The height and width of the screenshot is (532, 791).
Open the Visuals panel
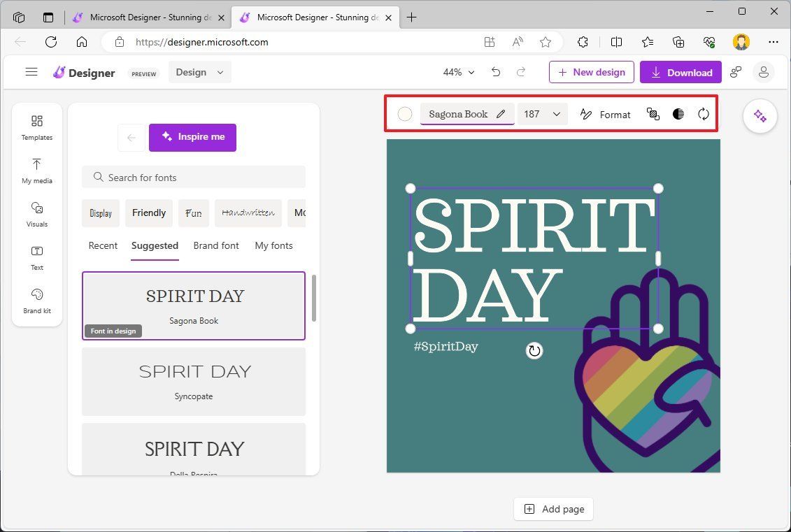coord(36,215)
